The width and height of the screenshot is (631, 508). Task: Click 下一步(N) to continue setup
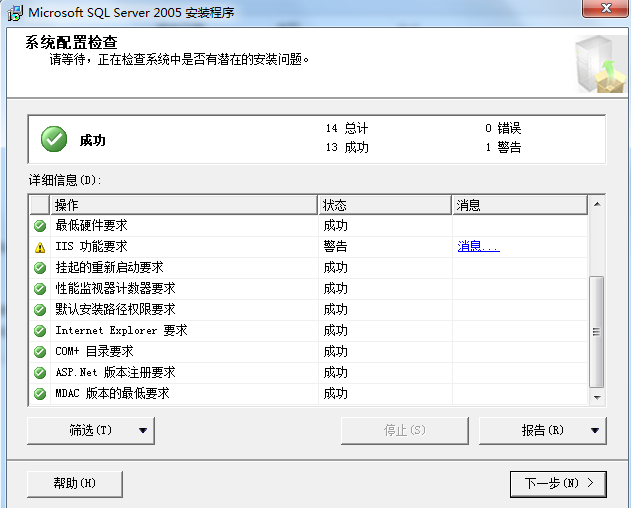(558, 483)
